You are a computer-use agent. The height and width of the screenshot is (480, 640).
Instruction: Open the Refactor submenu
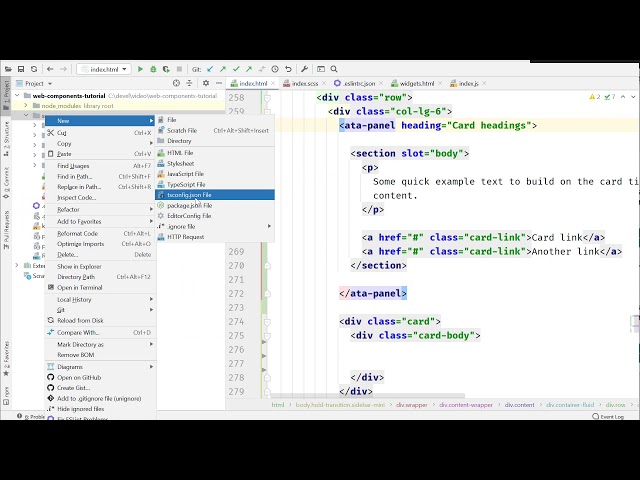100,209
